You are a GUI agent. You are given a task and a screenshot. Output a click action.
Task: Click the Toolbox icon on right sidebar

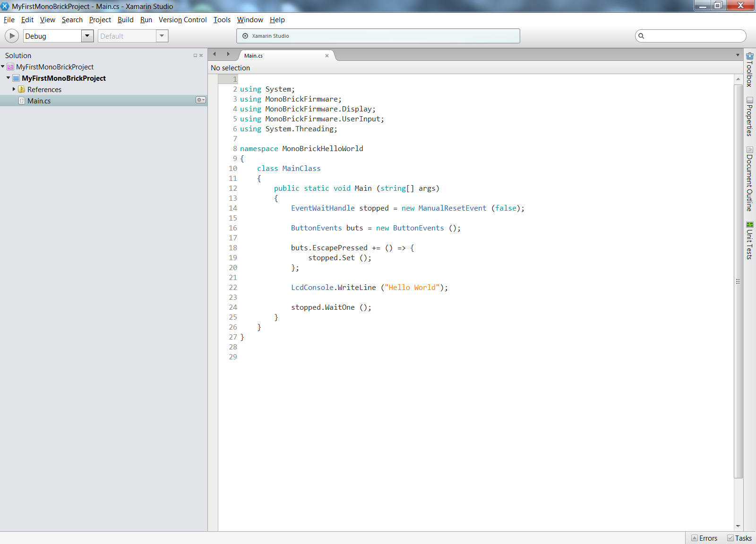(x=749, y=56)
